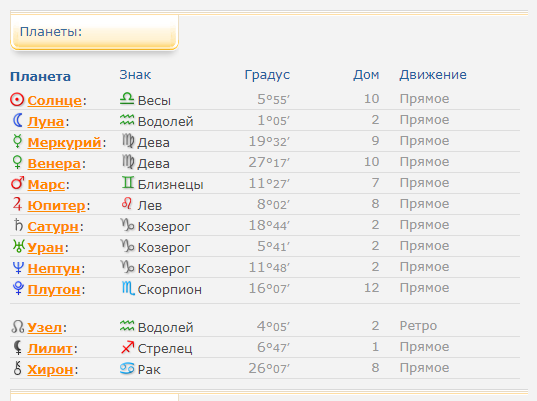The image size is (537, 401).
Task: Click the Libra sign icon beside Весы
Action: pyautogui.click(x=127, y=99)
